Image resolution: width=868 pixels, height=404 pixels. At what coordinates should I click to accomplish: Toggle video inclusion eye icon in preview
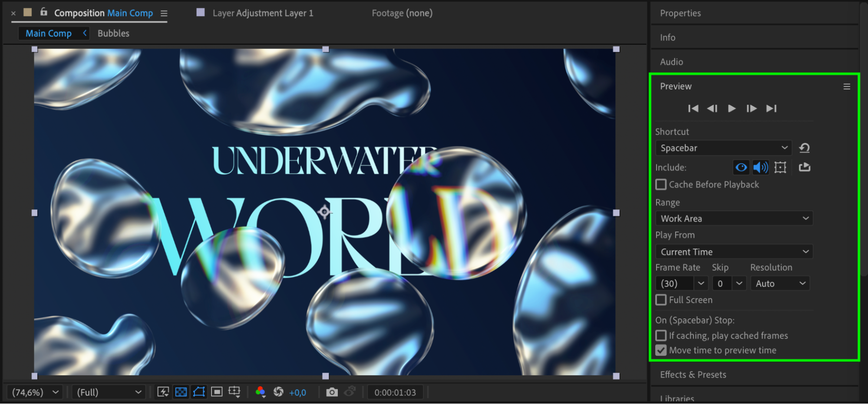tap(741, 167)
